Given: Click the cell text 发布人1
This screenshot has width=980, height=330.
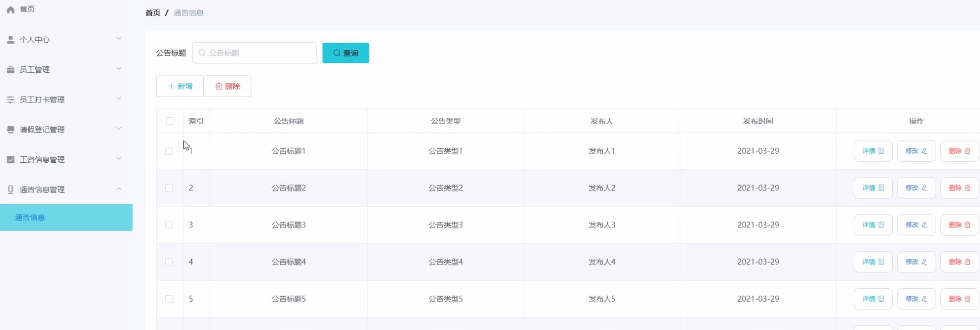Looking at the screenshot, I should 602,151.
